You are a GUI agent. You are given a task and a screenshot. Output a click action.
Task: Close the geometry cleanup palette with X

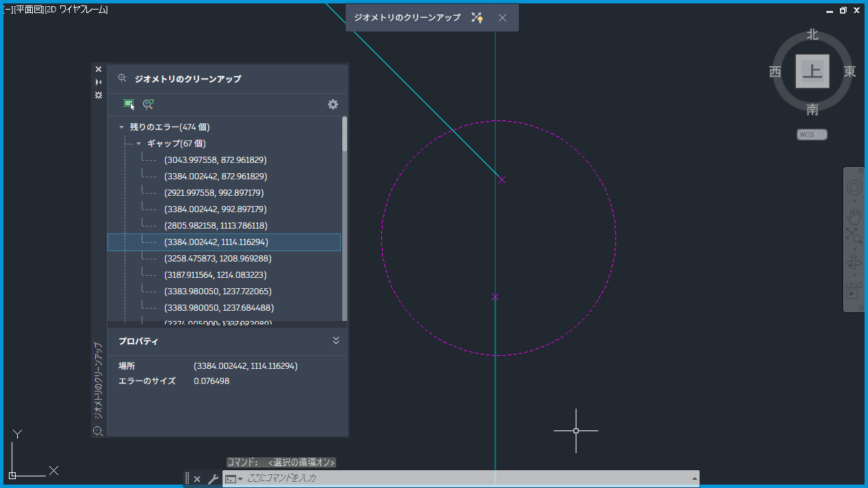(99, 69)
